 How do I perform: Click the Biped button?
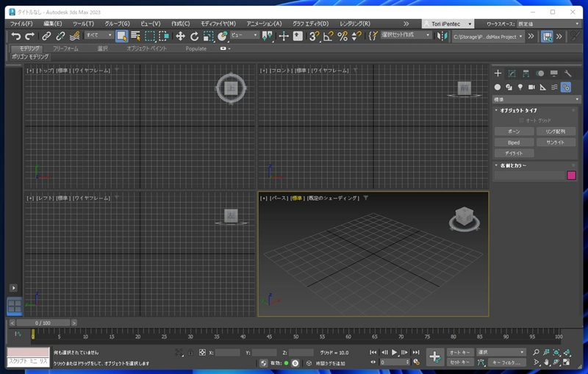click(514, 143)
